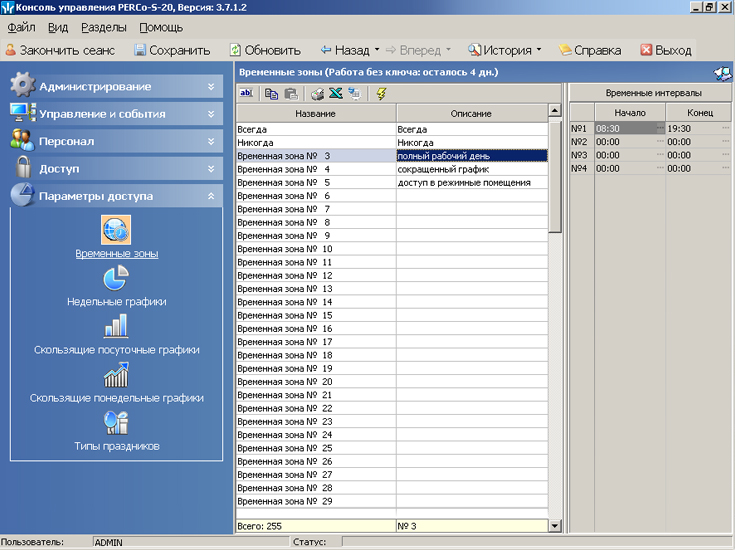735x550 pixels.
Task: Open the Файл menu
Action: (21, 28)
